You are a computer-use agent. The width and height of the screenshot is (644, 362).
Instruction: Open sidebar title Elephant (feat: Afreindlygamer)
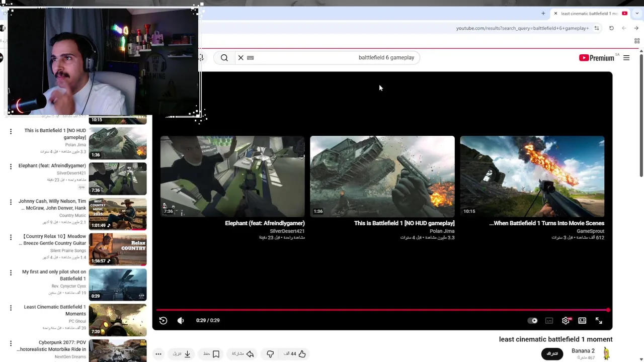pos(52,166)
